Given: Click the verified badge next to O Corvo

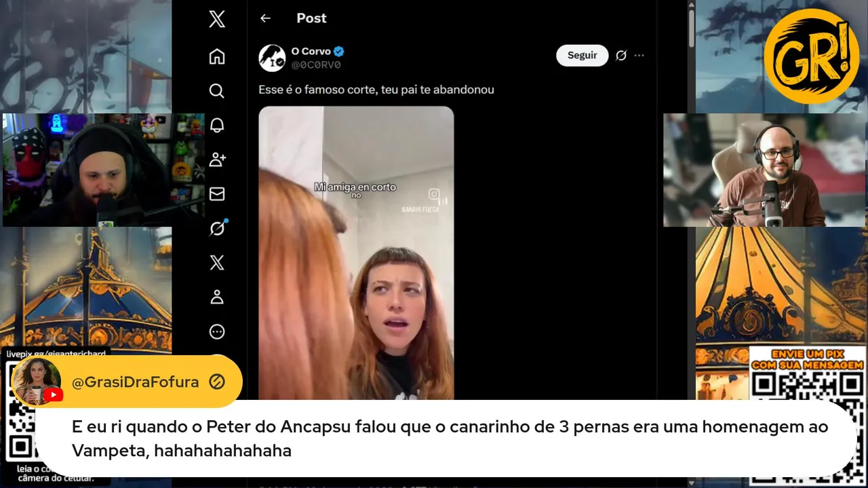Looking at the screenshot, I should 339,51.
